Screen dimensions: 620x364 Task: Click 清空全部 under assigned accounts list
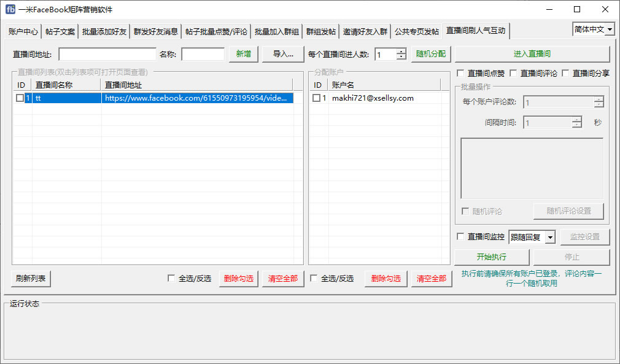pyautogui.click(x=432, y=279)
